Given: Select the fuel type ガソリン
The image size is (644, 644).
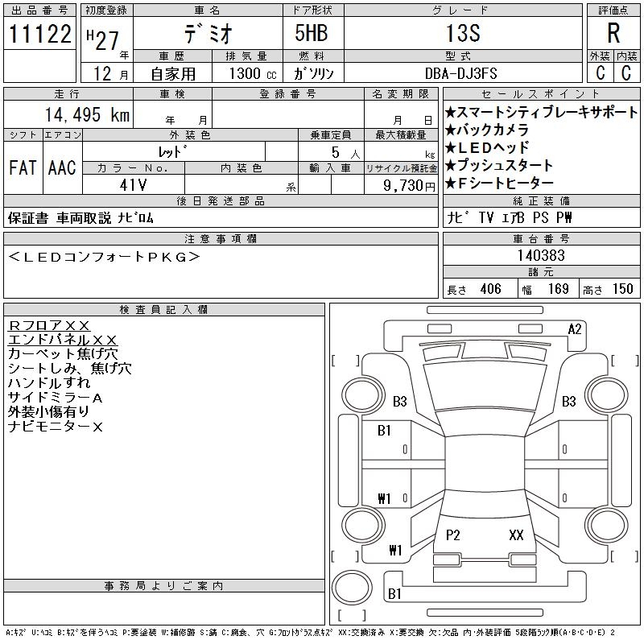Looking at the screenshot, I should (x=313, y=73).
